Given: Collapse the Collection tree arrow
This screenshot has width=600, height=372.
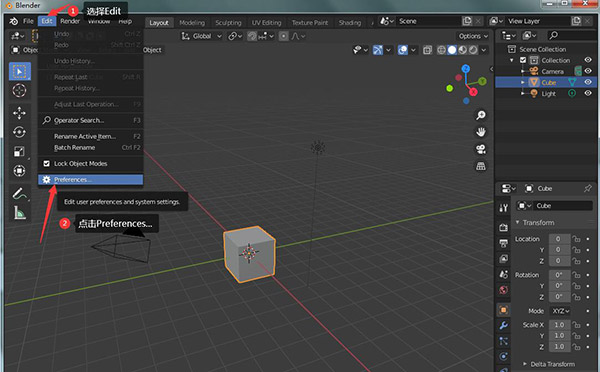Looking at the screenshot, I should 512,60.
